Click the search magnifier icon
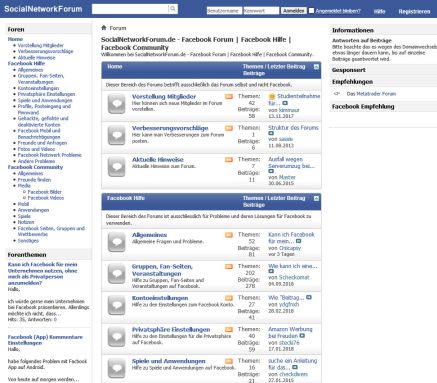Image resolution: width=437 pixels, height=383 pixels. tap(173, 9)
